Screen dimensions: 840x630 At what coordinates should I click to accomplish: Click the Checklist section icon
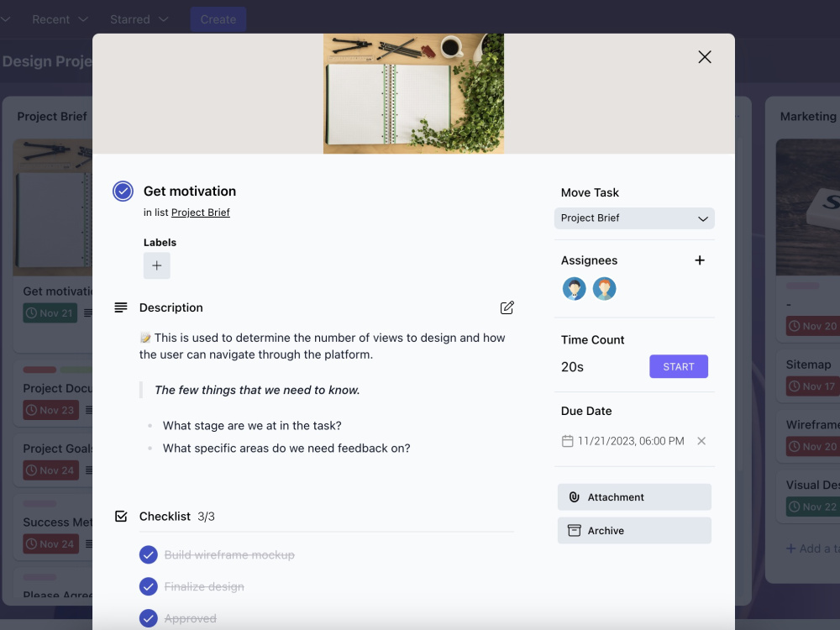pyautogui.click(x=121, y=516)
